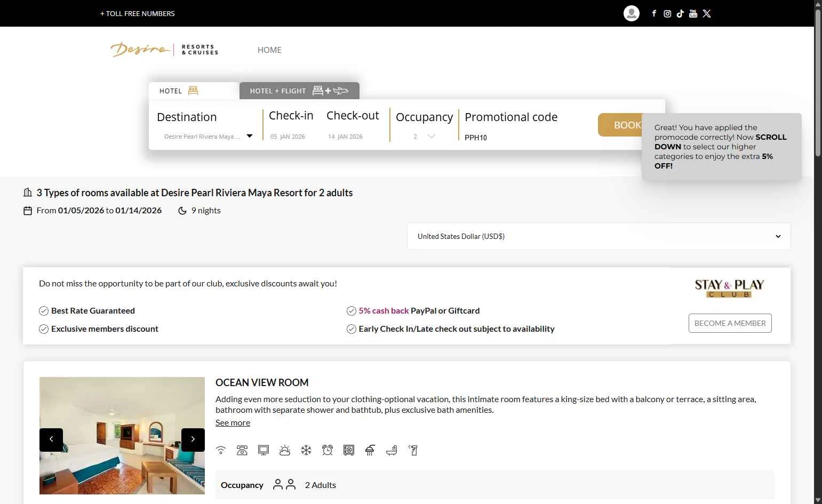Viewport: 822px width, 504px height.
Task: Click the air conditioning snowflake icon
Action: pyautogui.click(x=306, y=450)
